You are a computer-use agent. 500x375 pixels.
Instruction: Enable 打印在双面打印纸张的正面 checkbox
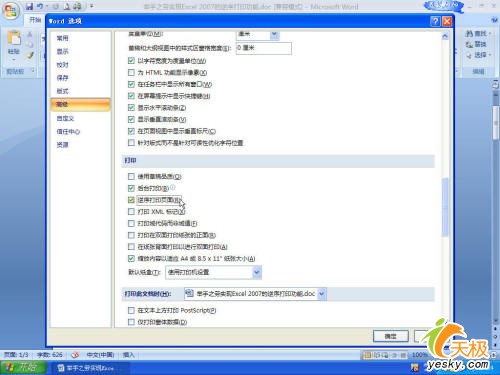(131, 235)
